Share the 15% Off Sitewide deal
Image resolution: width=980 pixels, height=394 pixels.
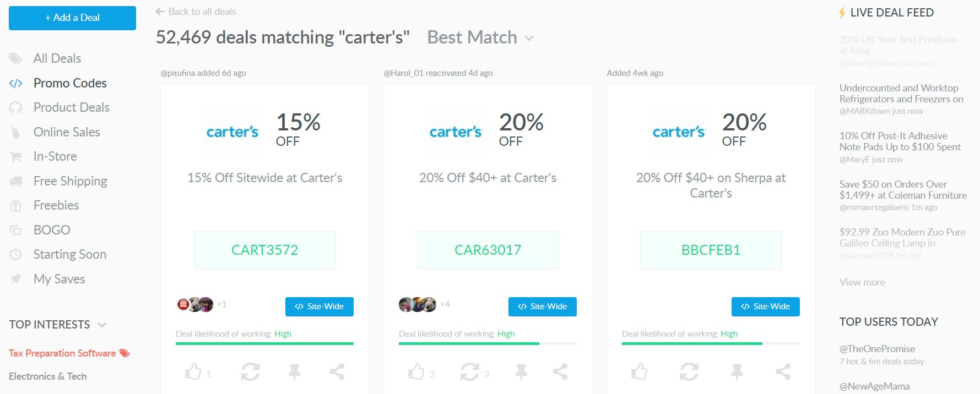point(337,372)
